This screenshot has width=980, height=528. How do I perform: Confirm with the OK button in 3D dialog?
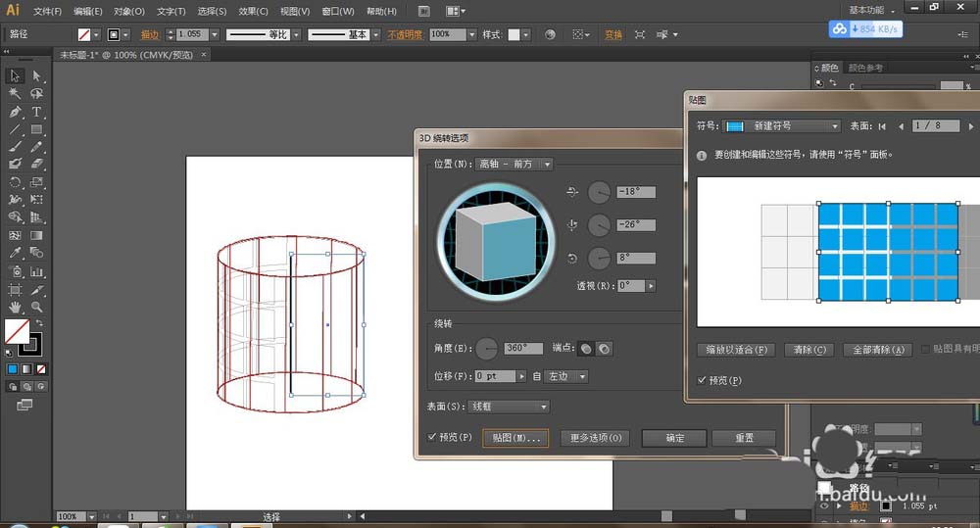coord(674,438)
